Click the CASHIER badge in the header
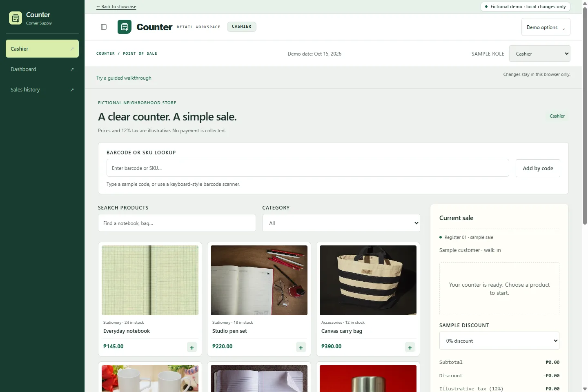 [242, 27]
